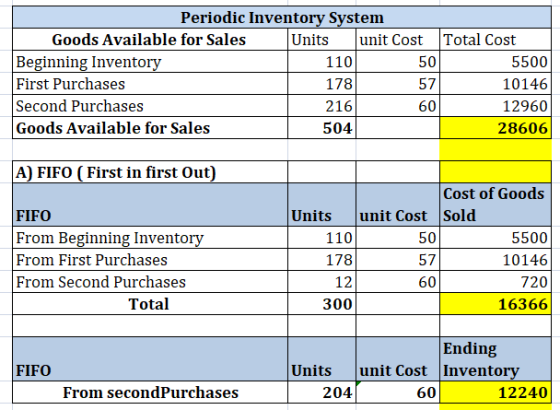Viewport: 560px width, 410px height.
Task: Select the units value 12
Action: point(321,282)
